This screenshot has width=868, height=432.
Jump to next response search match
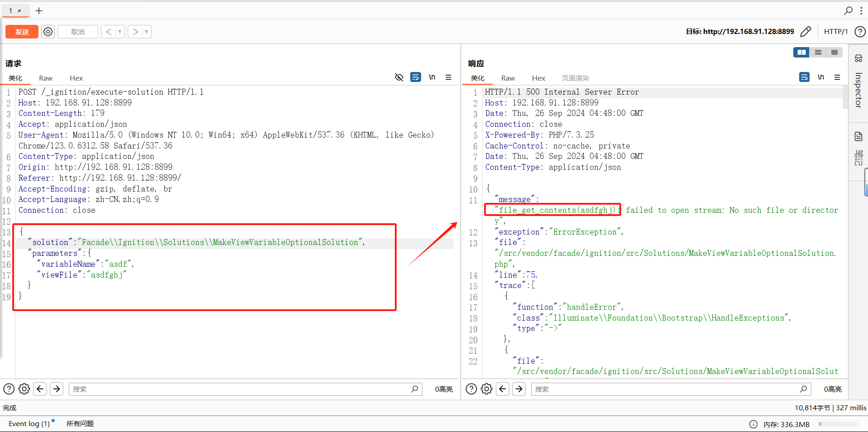519,389
